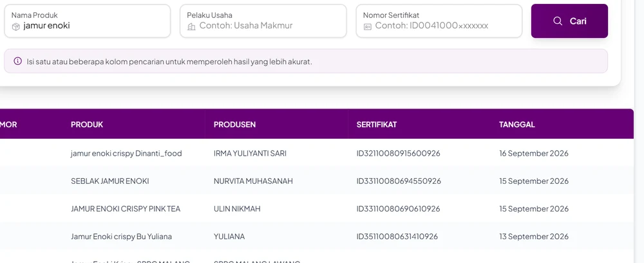Click certificate ID33110080690610926
The width and height of the screenshot is (644, 263).
point(398,209)
